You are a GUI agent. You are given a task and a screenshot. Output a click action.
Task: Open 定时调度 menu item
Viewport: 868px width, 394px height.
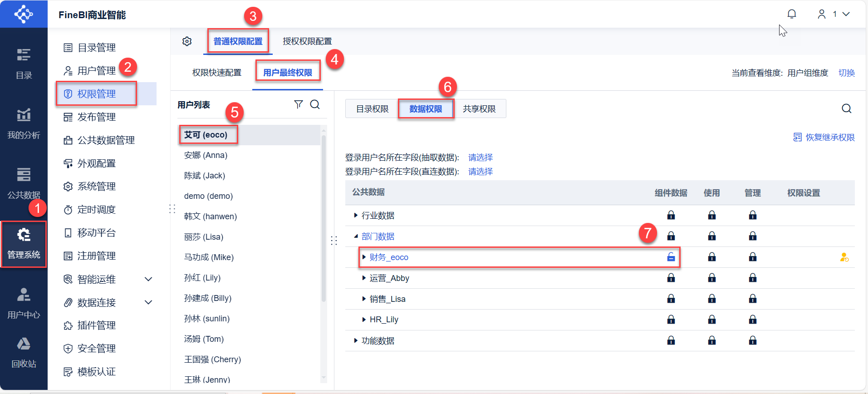coord(89,210)
